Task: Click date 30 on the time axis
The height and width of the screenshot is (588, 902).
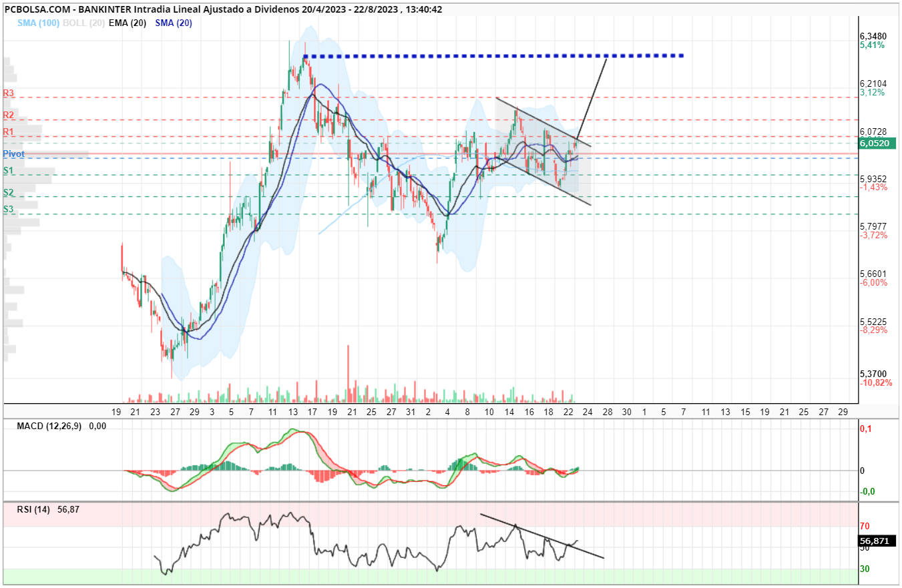Action: 626,412
